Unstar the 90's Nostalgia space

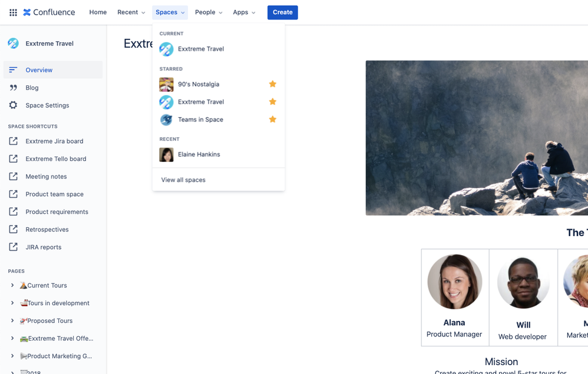[273, 84]
